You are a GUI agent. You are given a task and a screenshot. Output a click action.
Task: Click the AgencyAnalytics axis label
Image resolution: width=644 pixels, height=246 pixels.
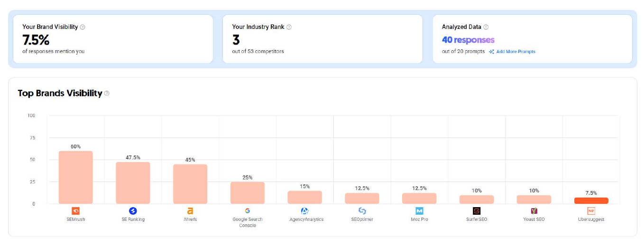point(306,219)
